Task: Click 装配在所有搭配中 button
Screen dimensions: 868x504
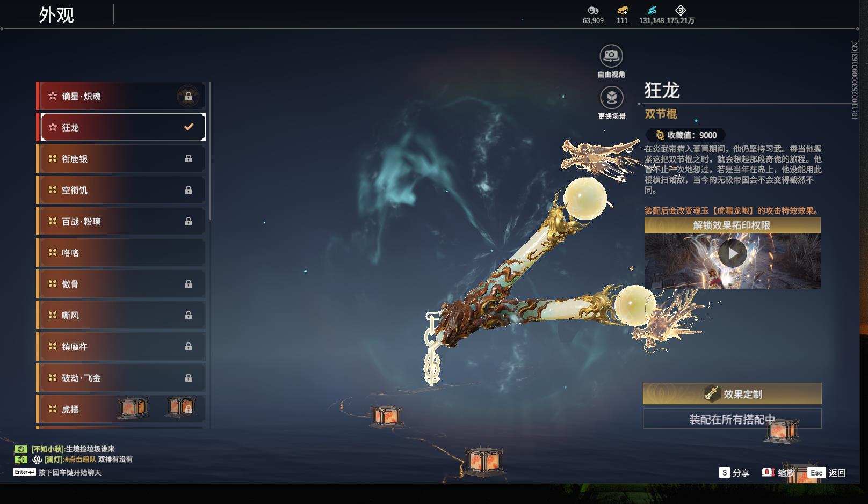Action: click(732, 419)
